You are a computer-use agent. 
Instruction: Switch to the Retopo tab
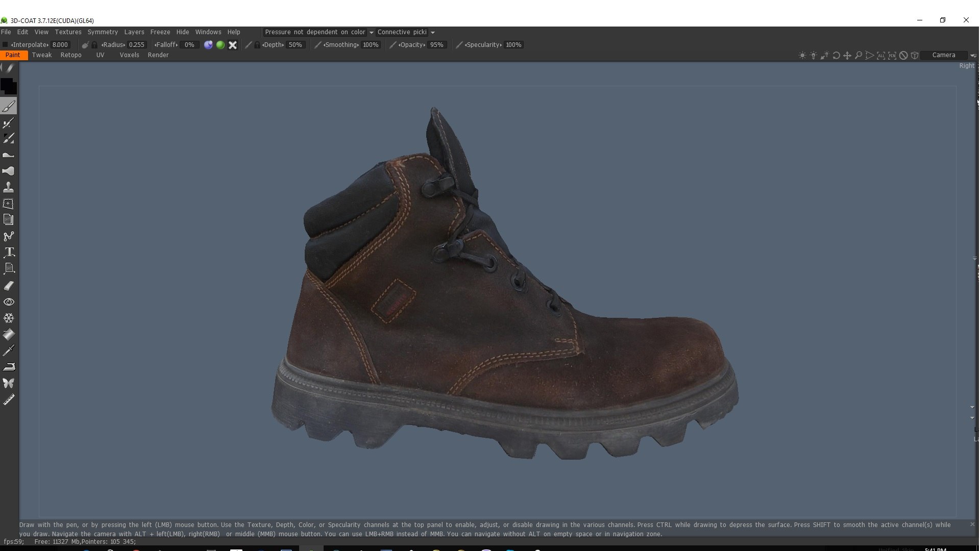point(71,55)
